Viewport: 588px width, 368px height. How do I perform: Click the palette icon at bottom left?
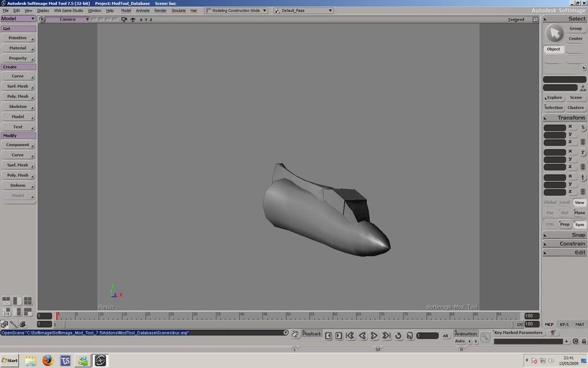[23, 324]
